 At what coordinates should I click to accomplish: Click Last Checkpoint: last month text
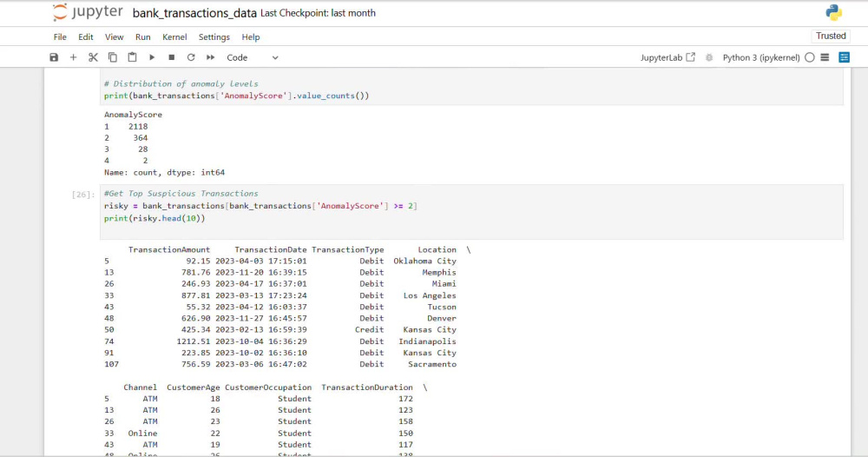pos(318,13)
